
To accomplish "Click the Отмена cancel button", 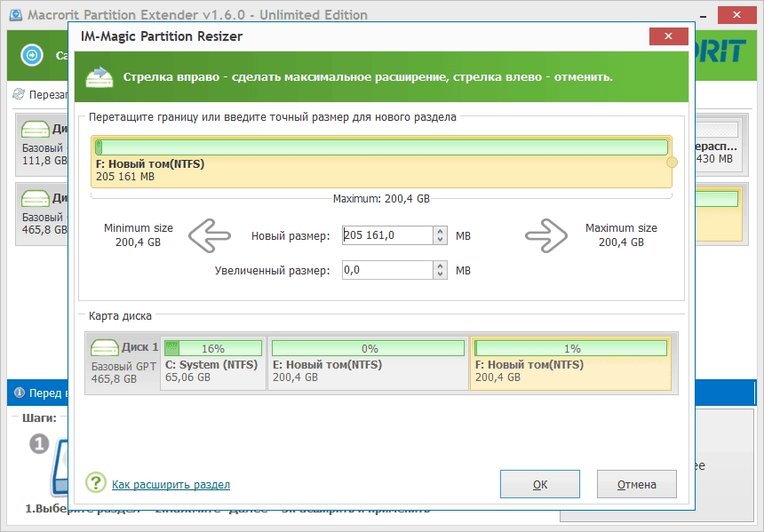I will pos(636,484).
